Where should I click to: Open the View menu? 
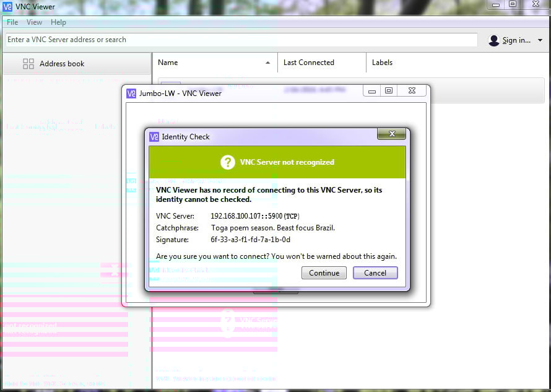[x=34, y=22]
